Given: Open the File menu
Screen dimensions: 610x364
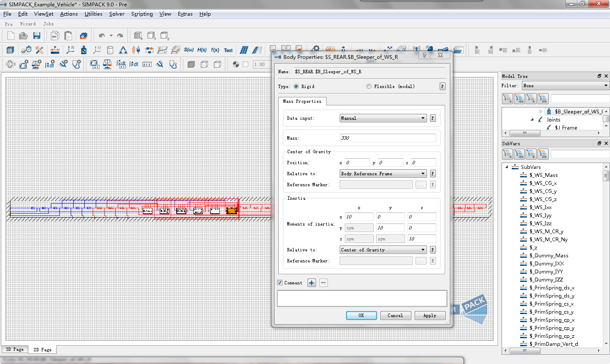Looking at the screenshot, I should coord(7,14).
